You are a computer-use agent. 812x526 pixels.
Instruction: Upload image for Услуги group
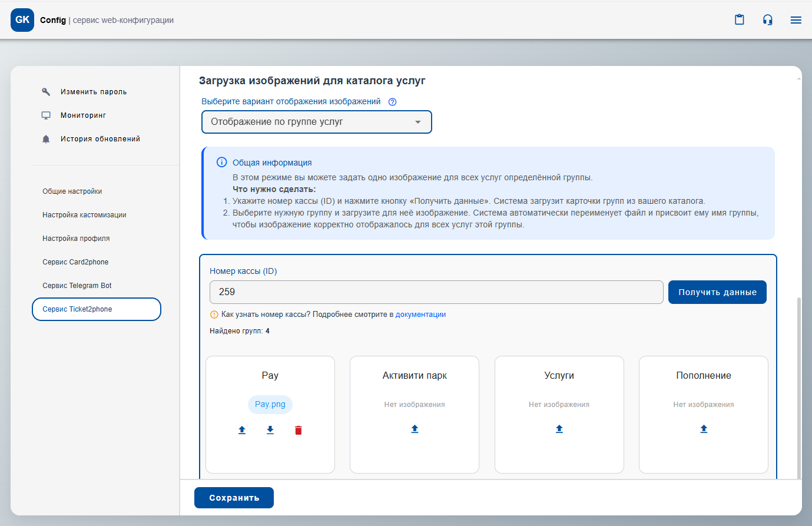point(559,429)
